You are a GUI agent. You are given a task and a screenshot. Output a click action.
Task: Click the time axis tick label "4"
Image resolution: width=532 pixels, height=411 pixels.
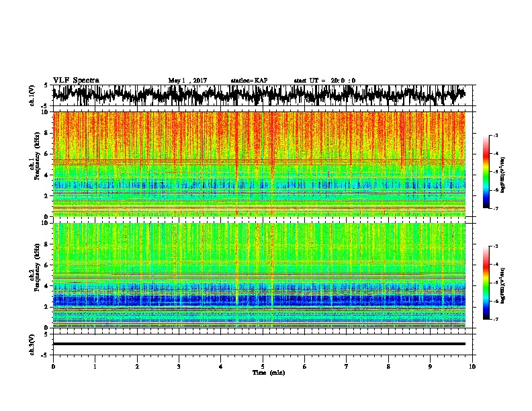[x=221, y=367]
